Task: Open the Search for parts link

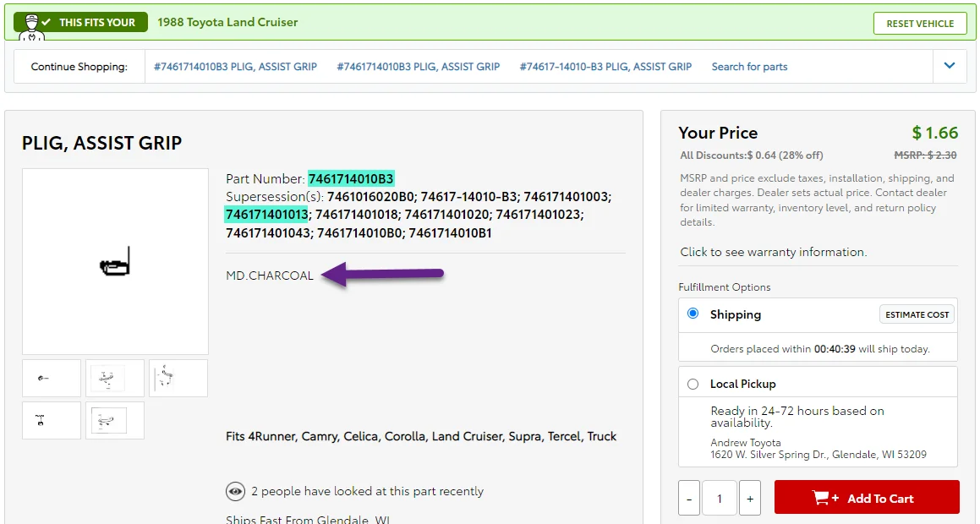Action: pos(749,66)
